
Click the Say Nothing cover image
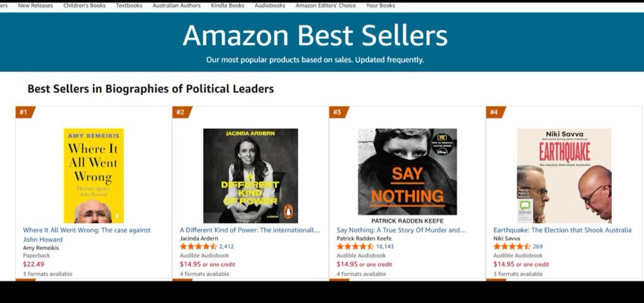(x=407, y=172)
